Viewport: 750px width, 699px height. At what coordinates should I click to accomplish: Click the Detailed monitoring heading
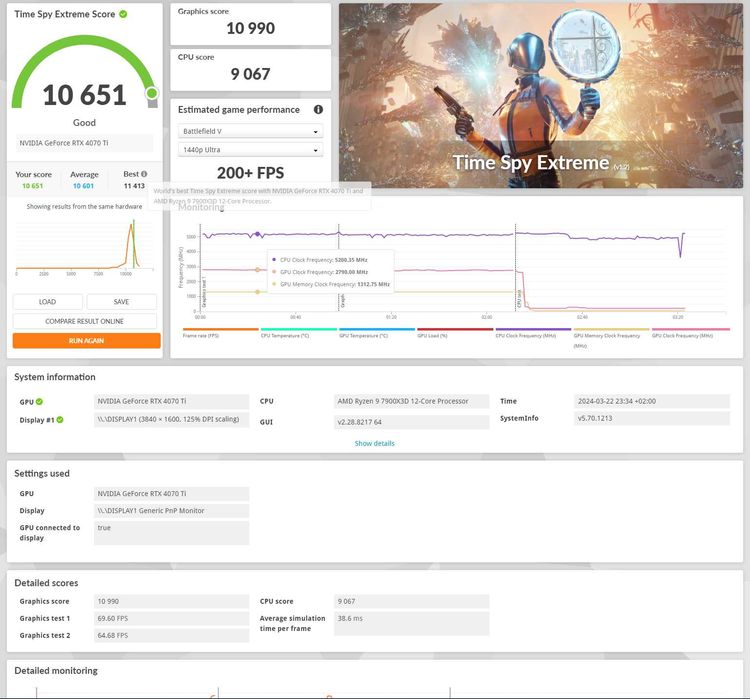point(56,671)
